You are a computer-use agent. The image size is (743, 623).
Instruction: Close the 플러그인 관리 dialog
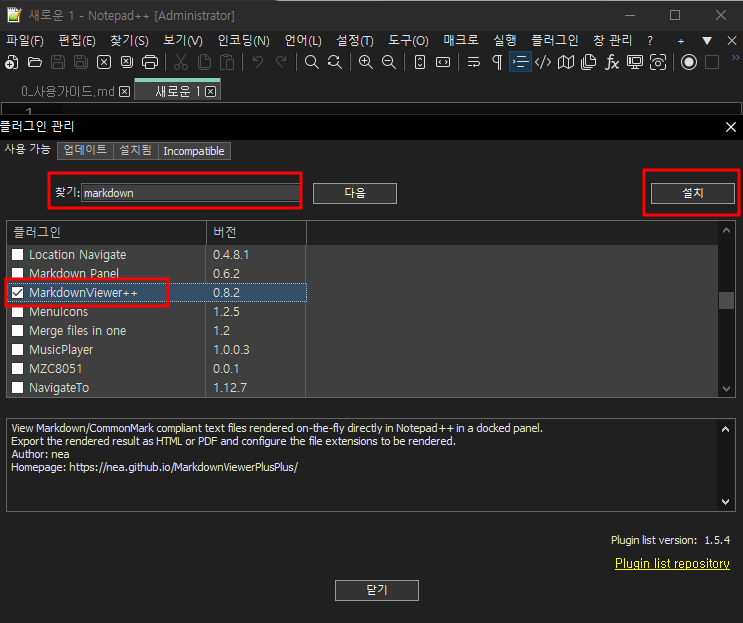pos(731,127)
